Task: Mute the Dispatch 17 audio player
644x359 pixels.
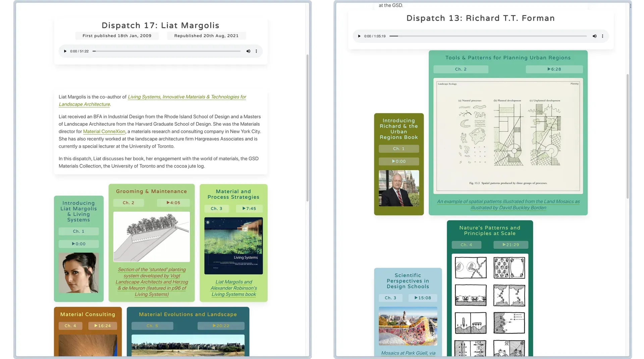Action: coord(248,51)
